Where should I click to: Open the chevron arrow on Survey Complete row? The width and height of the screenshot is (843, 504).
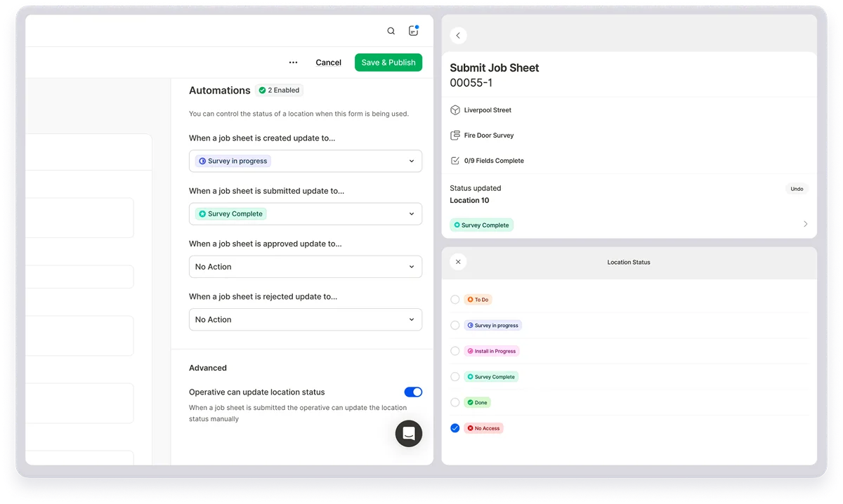[805, 225]
